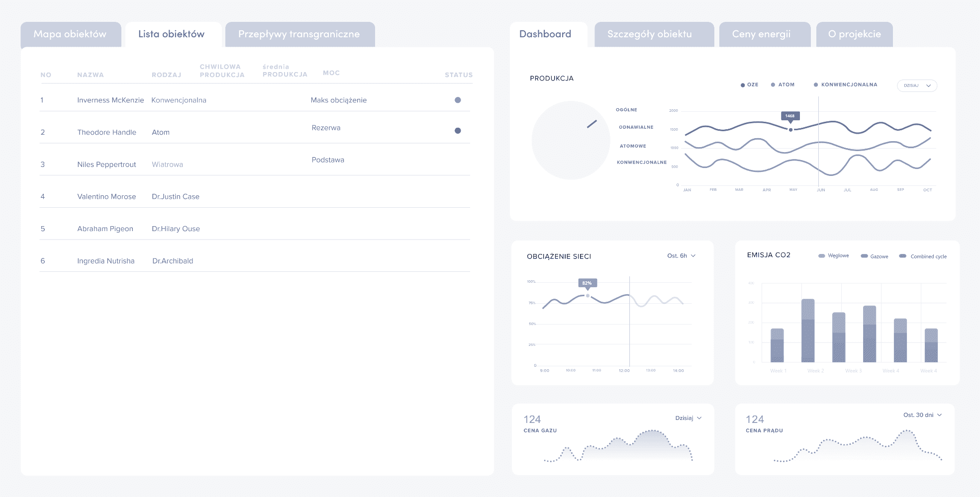The width and height of the screenshot is (980, 497).
Task: Click the Konwencjonalna type cell
Action: pos(179,100)
